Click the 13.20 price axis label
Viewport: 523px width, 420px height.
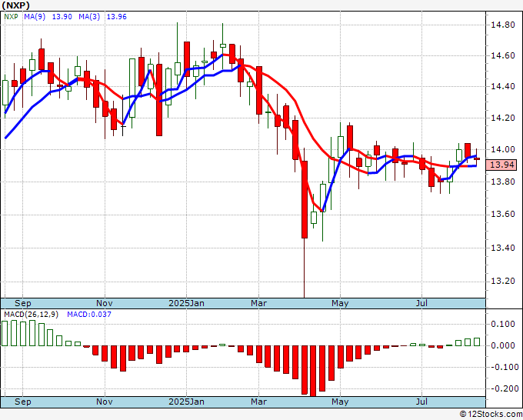coord(502,281)
